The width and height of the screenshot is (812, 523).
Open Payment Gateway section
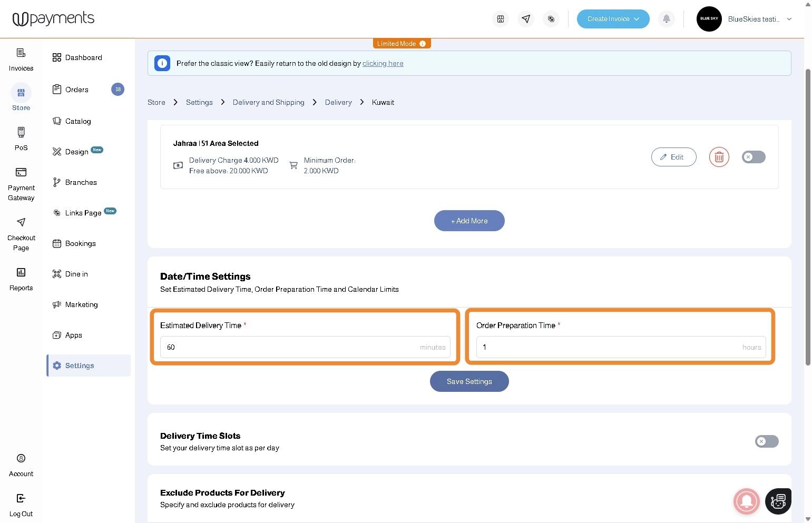tap(21, 184)
